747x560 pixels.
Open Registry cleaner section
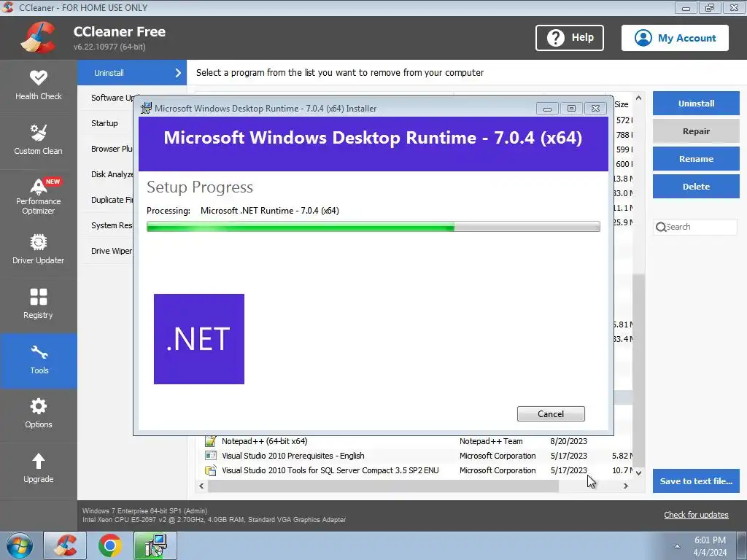(x=39, y=305)
